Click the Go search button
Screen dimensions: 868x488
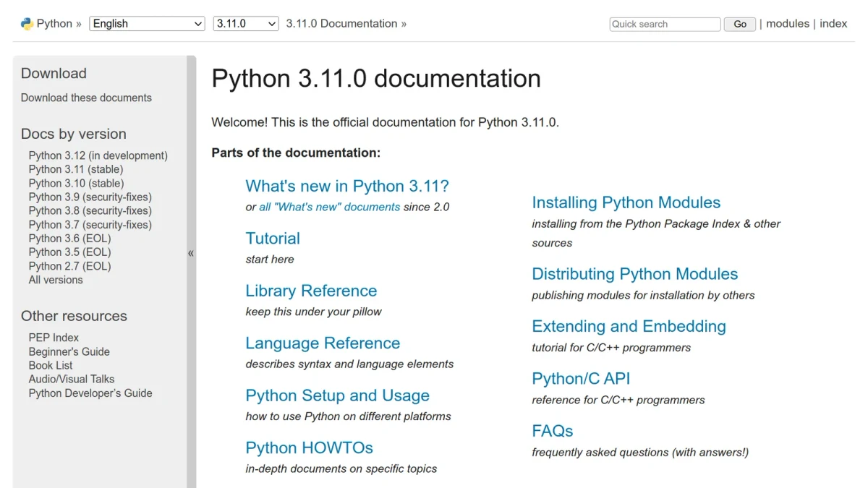(x=740, y=24)
